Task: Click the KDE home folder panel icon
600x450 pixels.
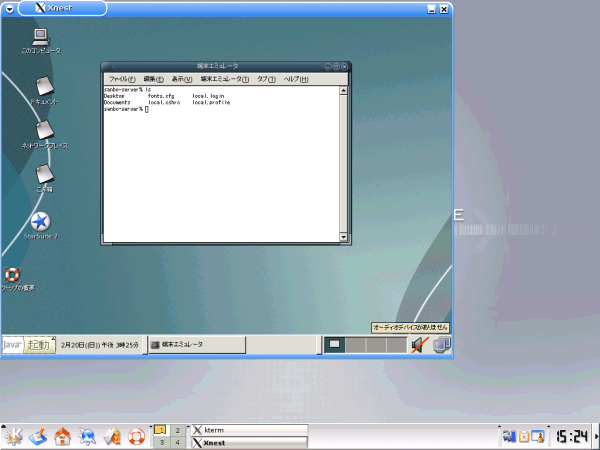Action: point(62,436)
